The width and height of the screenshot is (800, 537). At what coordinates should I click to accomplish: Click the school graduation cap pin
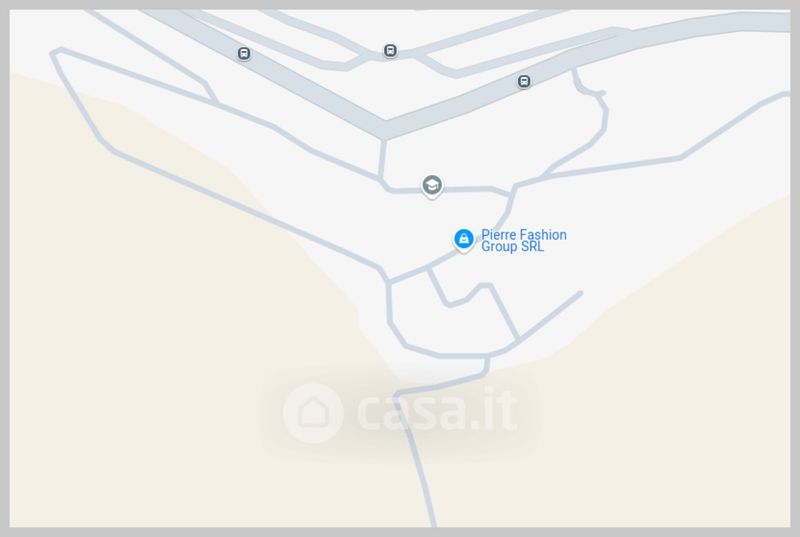pyautogui.click(x=432, y=186)
